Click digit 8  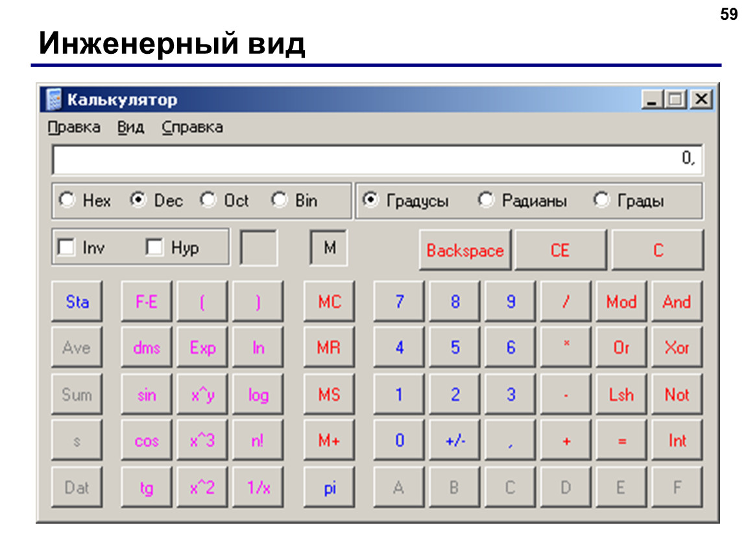coord(455,301)
